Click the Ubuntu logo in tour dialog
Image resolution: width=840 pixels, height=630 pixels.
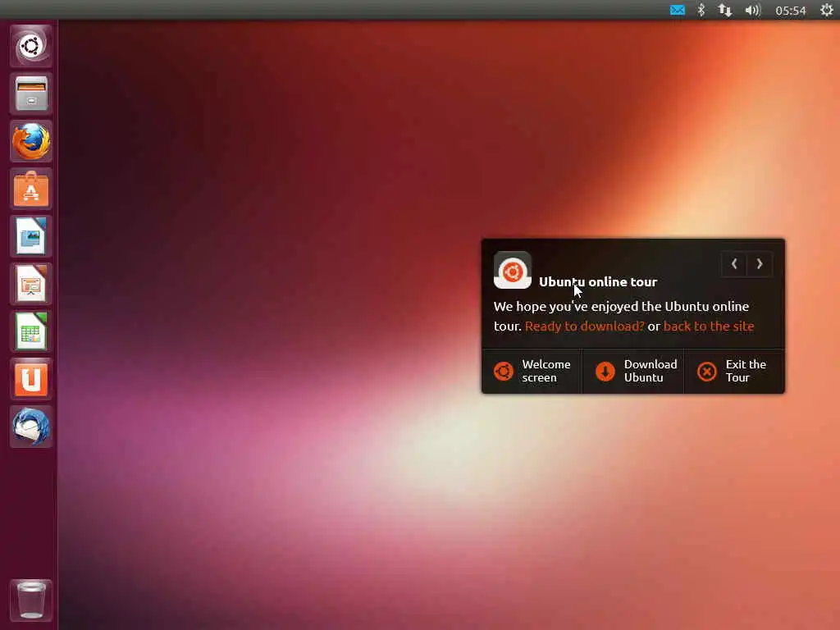[512, 271]
